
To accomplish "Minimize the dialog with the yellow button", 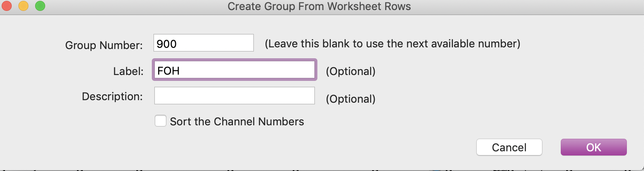I will coord(24,6).
